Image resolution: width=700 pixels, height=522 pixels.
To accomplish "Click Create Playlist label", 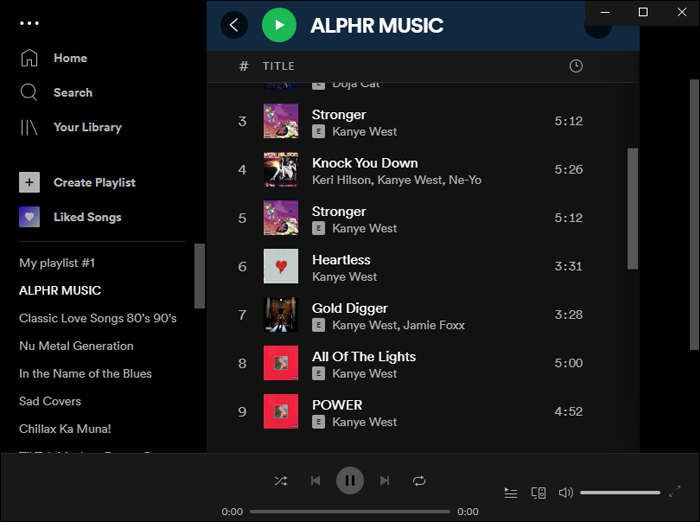I will coord(94,183).
